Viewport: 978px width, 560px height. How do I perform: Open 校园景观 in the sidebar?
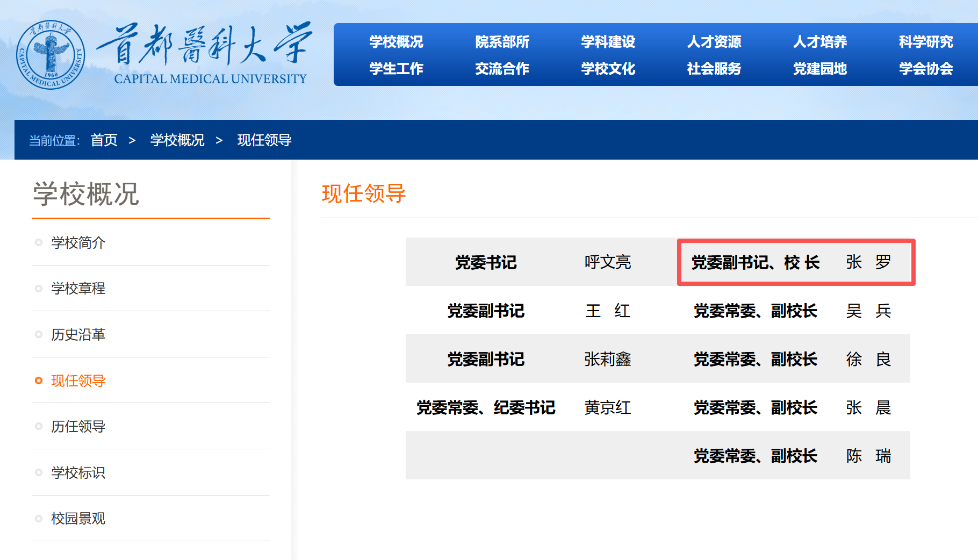[78, 519]
